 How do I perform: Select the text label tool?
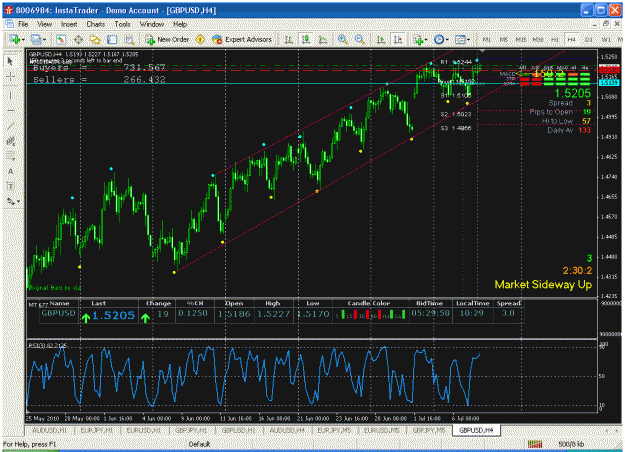(10, 186)
